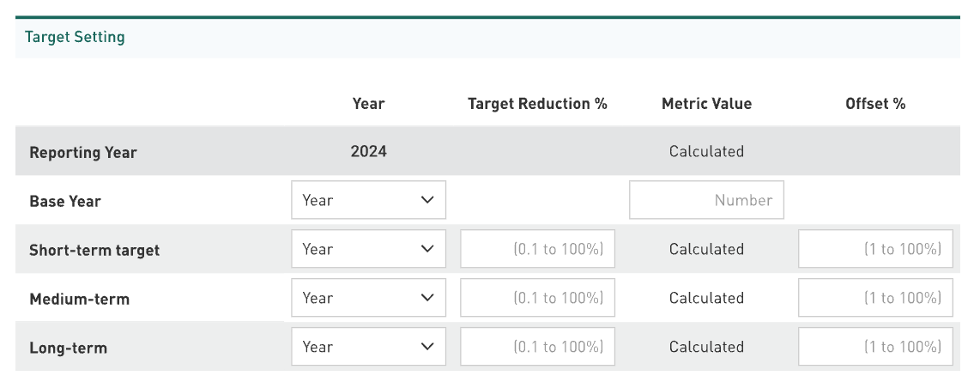Open the Base Year dropdown
The height and width of the screenshot is (388, 980).
368,200
